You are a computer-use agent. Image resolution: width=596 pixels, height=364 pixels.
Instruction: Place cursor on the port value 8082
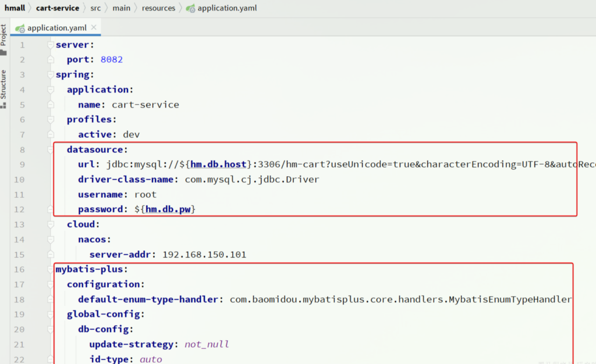tap(111, 59)
